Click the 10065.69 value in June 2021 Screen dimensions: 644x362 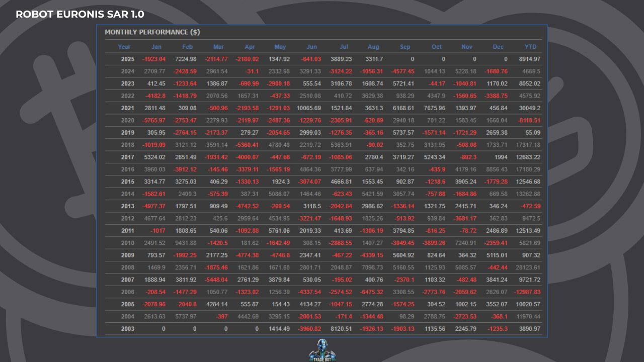coord(309,108)
